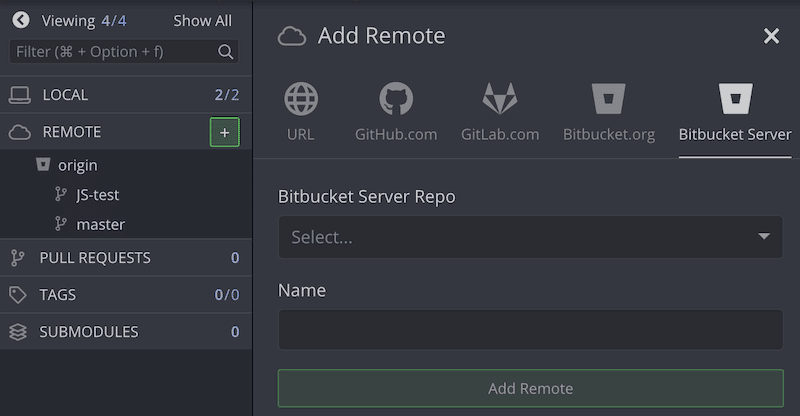The width and height of the screenshot is (800, 416).
Task: Select the JS-test remote branch
Action: pyautogui.click(x=98, y=195)
